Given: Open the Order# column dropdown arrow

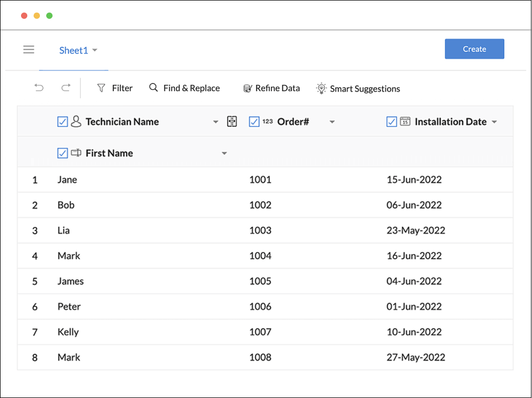Looking at the screenshot, I should coord(332,122).
